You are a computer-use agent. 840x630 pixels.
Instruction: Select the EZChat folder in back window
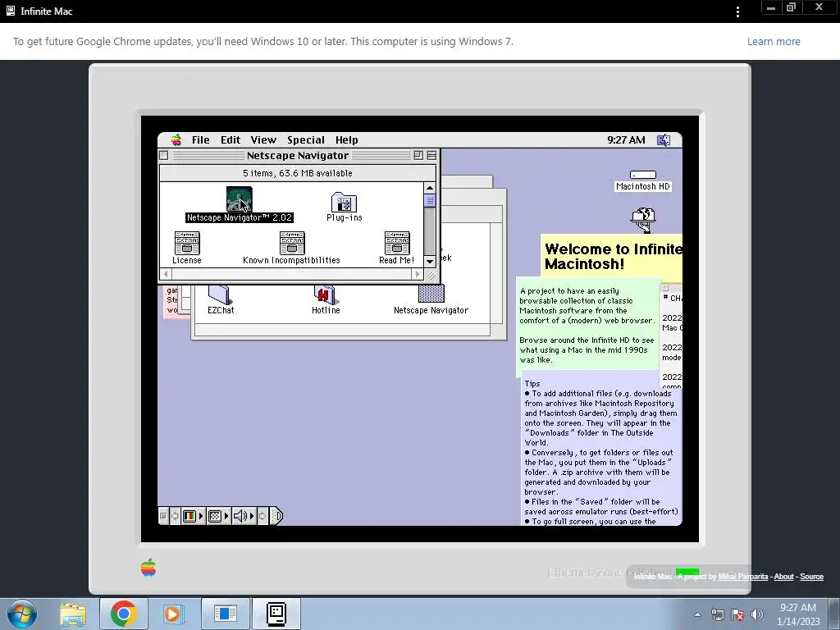pyautogui.click(x=220, y=294)
